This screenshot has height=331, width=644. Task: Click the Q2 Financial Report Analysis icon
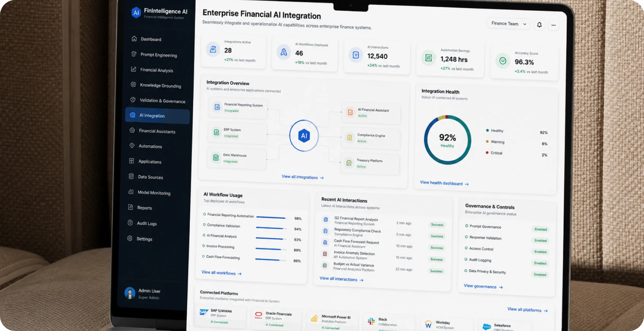pyautogui.click(x=326, y=220)
